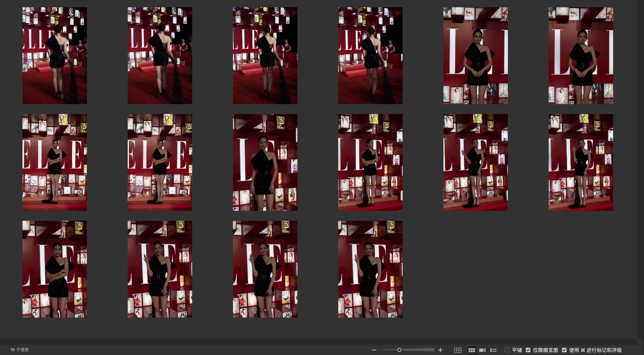Image resolution: width=644 pixels, height=355 pixels.
Task: Select the first photo in the bottom row
Action: click(x=55, y=269)
